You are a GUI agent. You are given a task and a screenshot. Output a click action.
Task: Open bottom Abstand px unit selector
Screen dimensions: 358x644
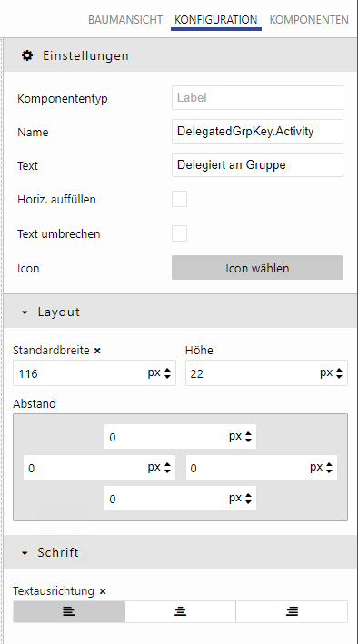coord(241,498)
